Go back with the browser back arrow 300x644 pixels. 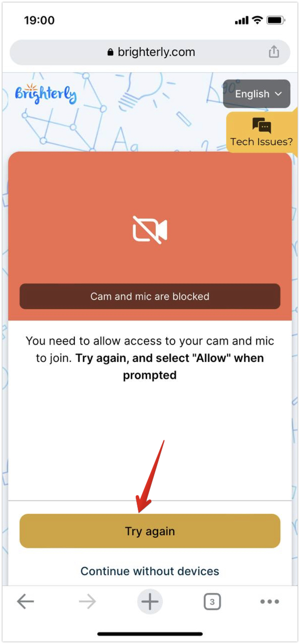point(25,602)
